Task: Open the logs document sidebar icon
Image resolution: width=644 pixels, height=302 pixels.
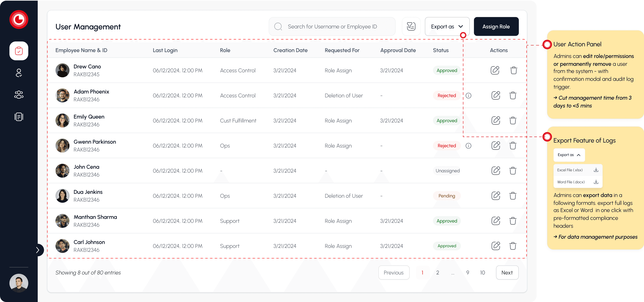Action: point(19,117)
